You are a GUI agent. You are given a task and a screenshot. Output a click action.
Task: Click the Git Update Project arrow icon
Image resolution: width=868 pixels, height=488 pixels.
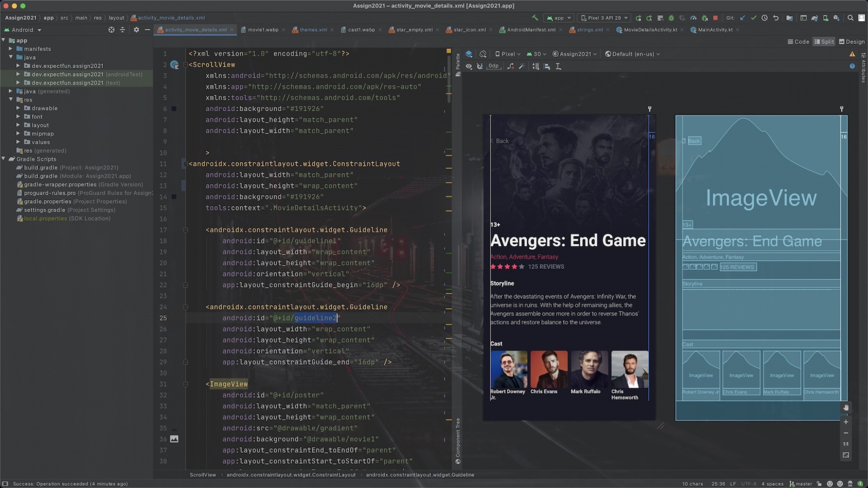[743, 18]
